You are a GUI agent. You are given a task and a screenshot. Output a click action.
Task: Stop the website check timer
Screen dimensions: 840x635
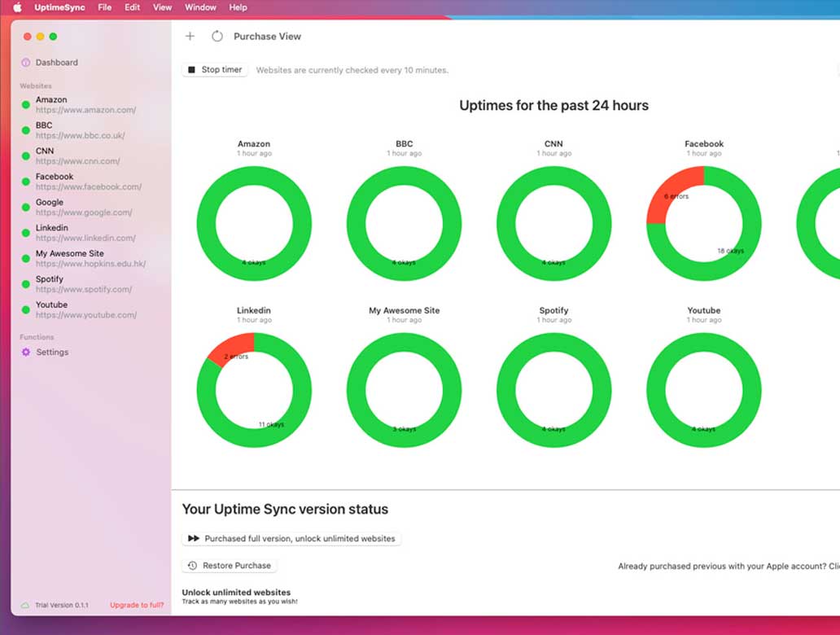tap(215, 70)
